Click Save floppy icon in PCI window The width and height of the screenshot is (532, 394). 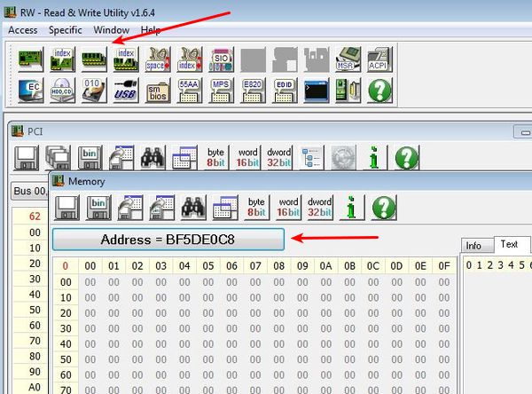pos(26,158)
